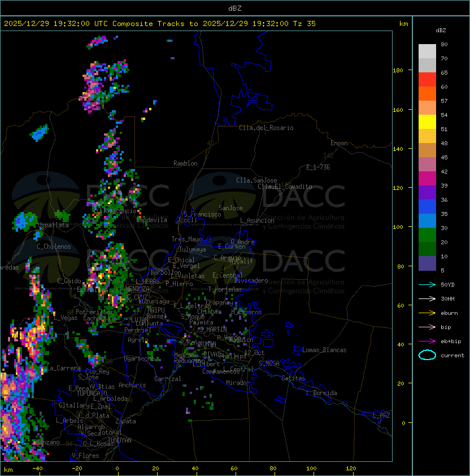This screenshot has width=470, height=476.
Task: Click the 160 km tick label
Action: click(398, 110)
